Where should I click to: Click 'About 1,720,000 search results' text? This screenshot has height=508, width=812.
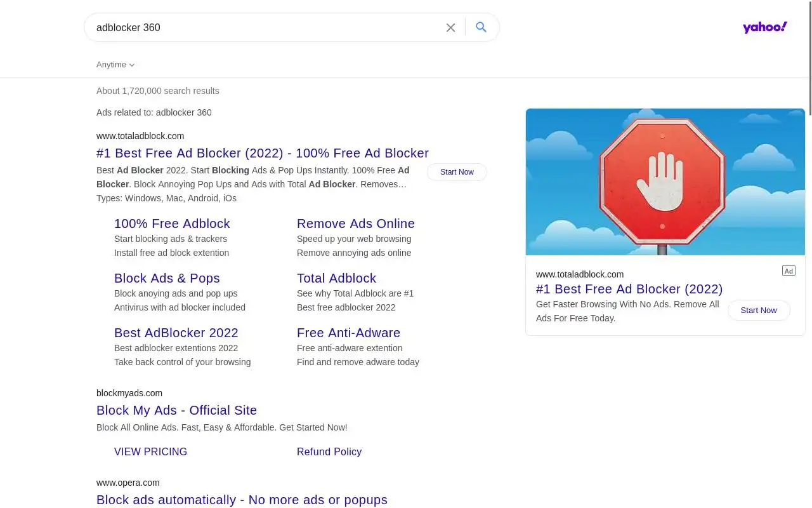pos(158,91)
